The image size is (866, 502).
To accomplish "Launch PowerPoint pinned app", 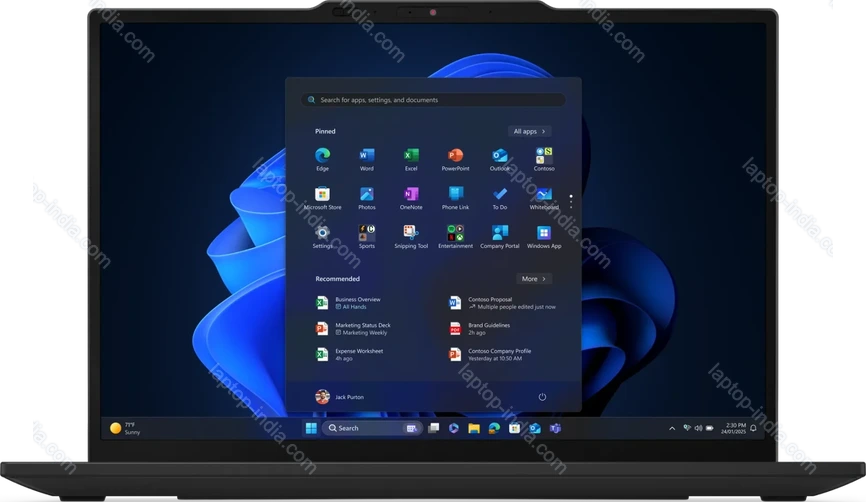I will pos(455,156).
